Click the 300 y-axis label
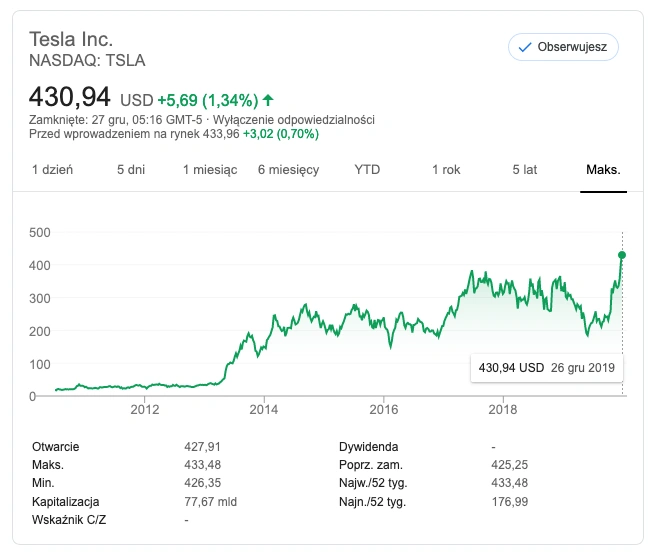 point(40,298)
